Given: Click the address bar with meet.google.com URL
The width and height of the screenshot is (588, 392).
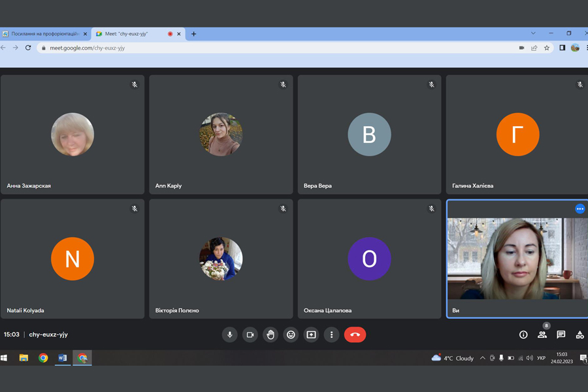Looking at the screenshot, I should coord(295,48).
